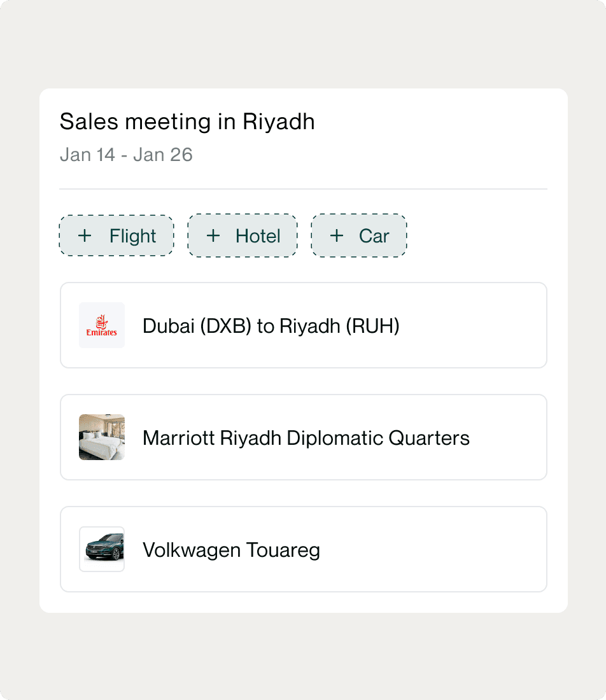
Task: Click the divider line under the trip dates
Action: (303, 189)
